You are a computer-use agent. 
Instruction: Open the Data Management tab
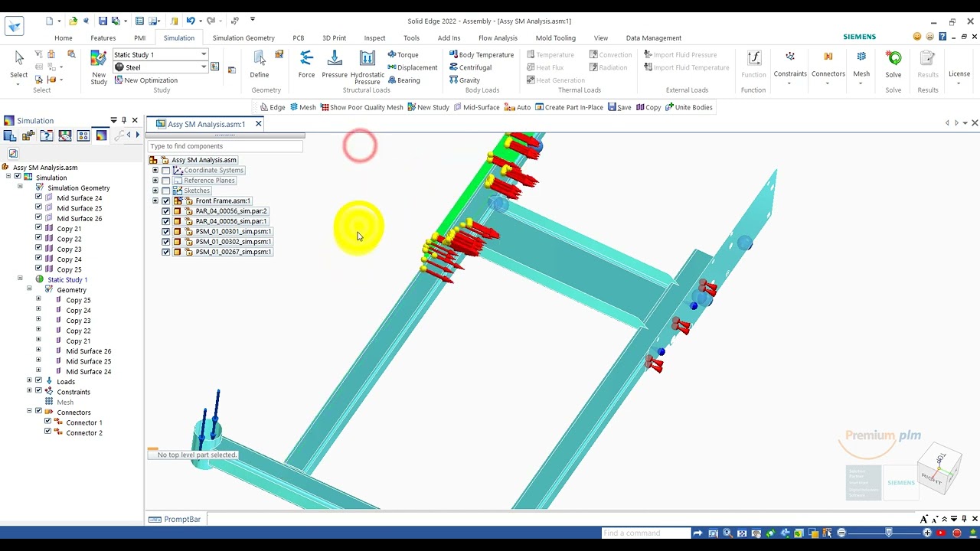tap(654, 37)
